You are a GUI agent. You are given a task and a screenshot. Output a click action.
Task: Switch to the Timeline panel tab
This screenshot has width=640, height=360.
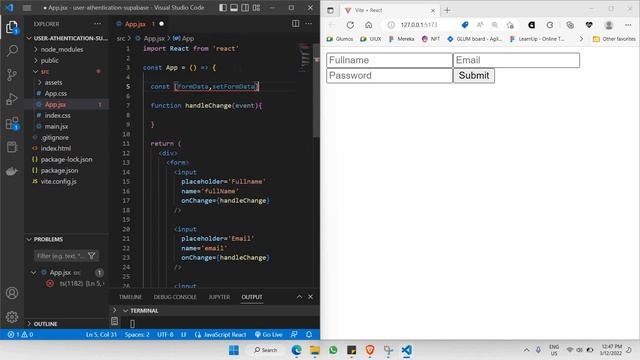click(130, 297)
